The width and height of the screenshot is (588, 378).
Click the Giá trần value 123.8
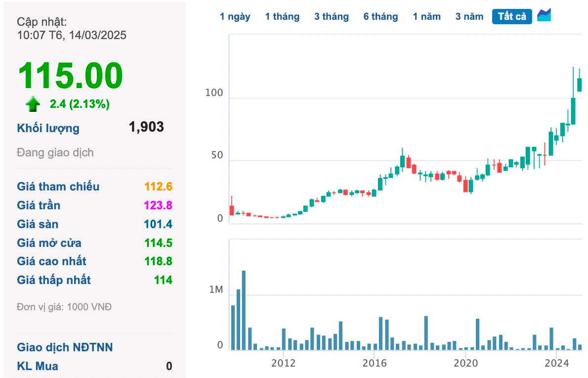click(158, 205)
